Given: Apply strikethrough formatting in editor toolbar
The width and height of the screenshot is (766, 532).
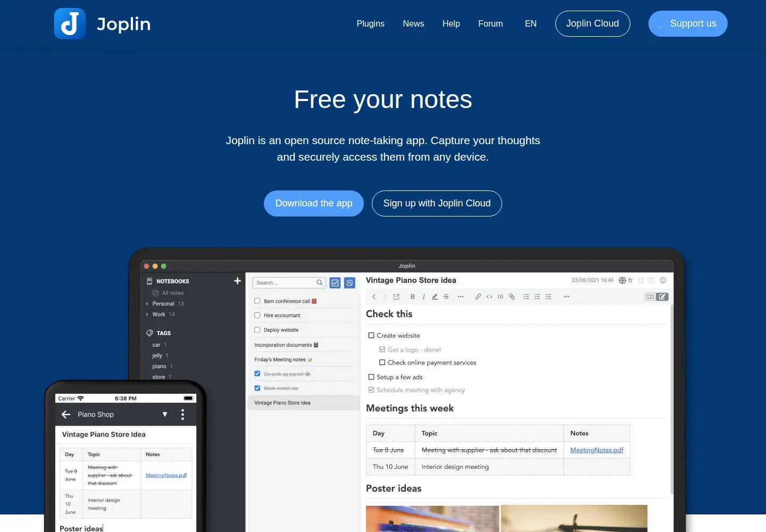Looking at the screenshot, I should pos(446,297).
